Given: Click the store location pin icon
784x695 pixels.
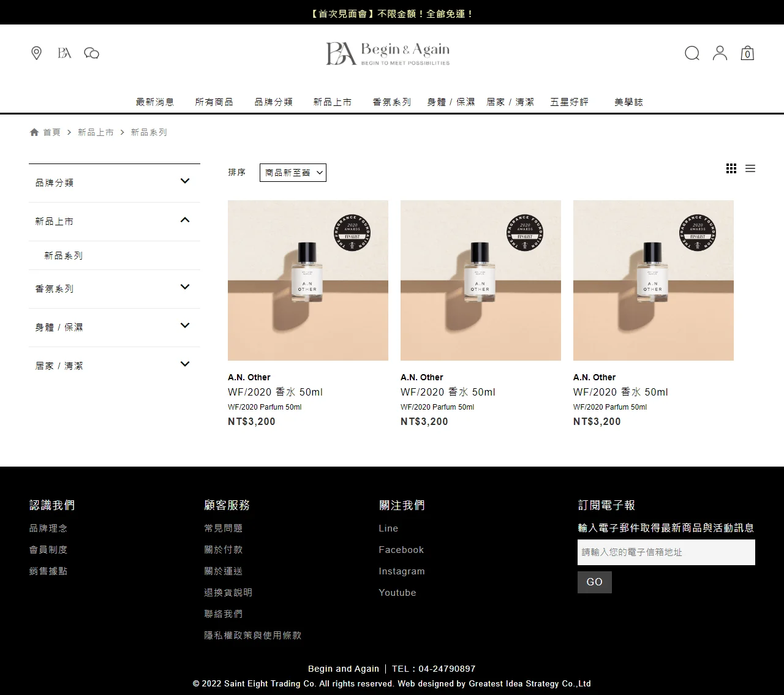Looking at the screenshot, I should (36, 53).
